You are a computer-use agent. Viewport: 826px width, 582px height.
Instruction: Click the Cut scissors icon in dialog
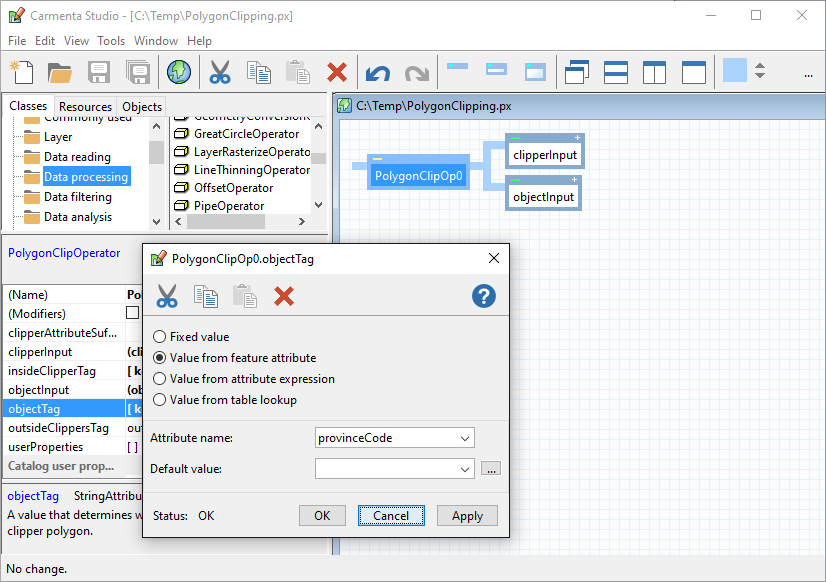pyautogui.click(x=167, y=296)
